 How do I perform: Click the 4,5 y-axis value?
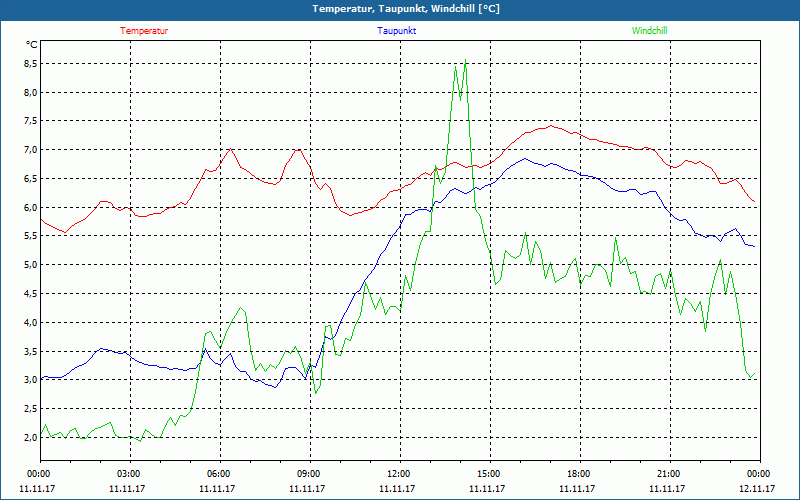31,293
